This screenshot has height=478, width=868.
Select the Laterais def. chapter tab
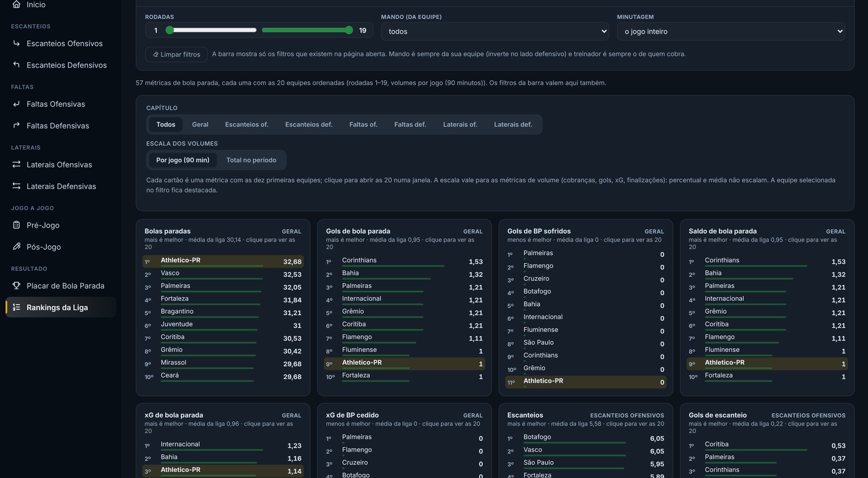coord(513,125)
